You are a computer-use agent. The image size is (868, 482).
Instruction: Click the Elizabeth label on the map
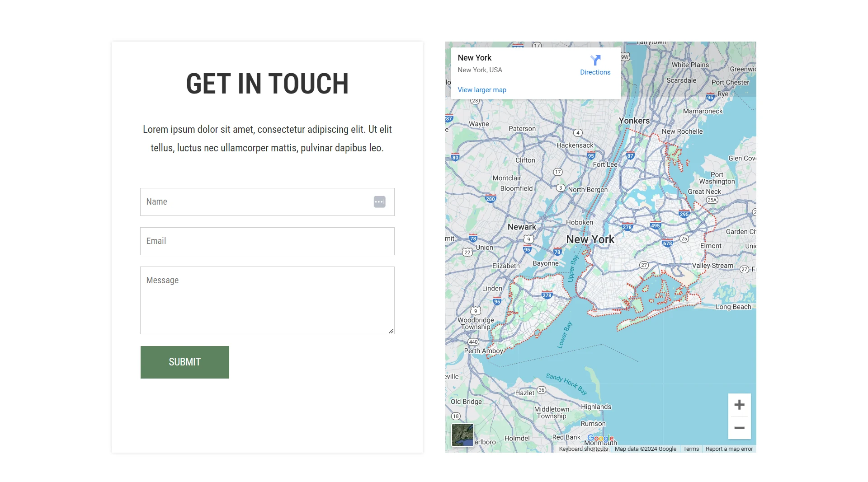pyautogui.click(x=506, y=266)
